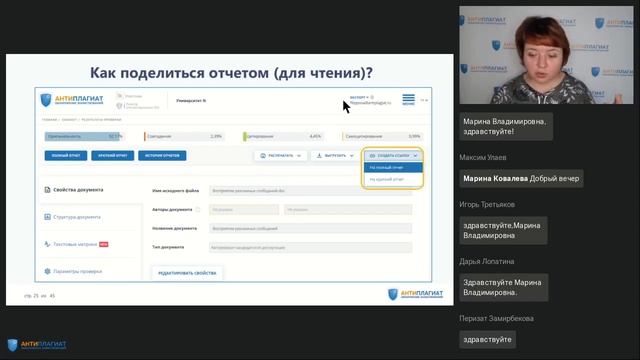Open the Выгрузить dropdown
Screen dimensions: 640x360
335,156
